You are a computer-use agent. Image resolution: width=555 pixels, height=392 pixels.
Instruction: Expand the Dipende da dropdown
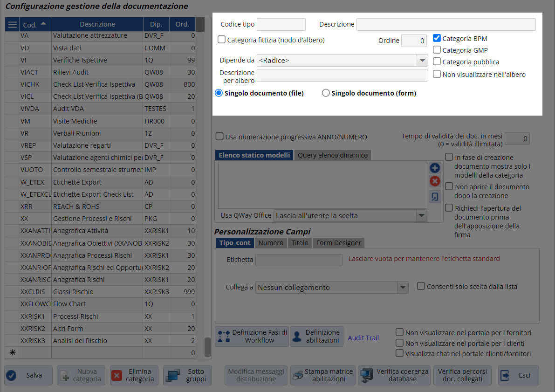(x=422, y=60)
